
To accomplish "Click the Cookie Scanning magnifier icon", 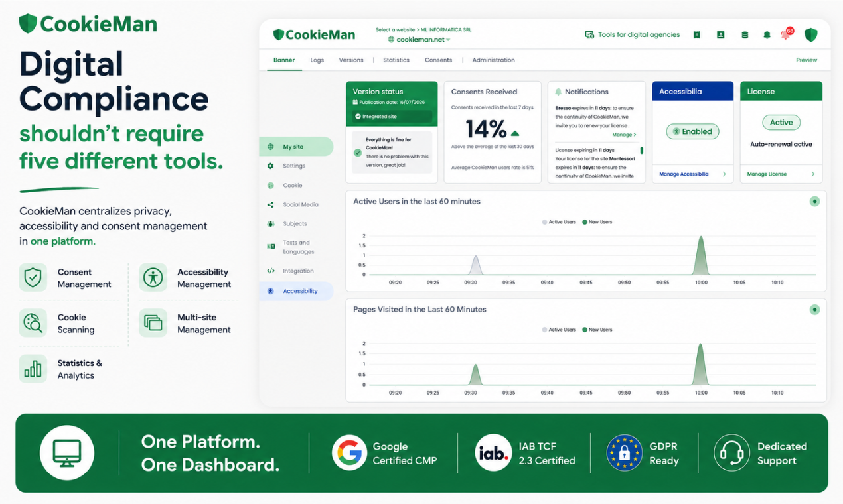I will click(x=33, y=323).
